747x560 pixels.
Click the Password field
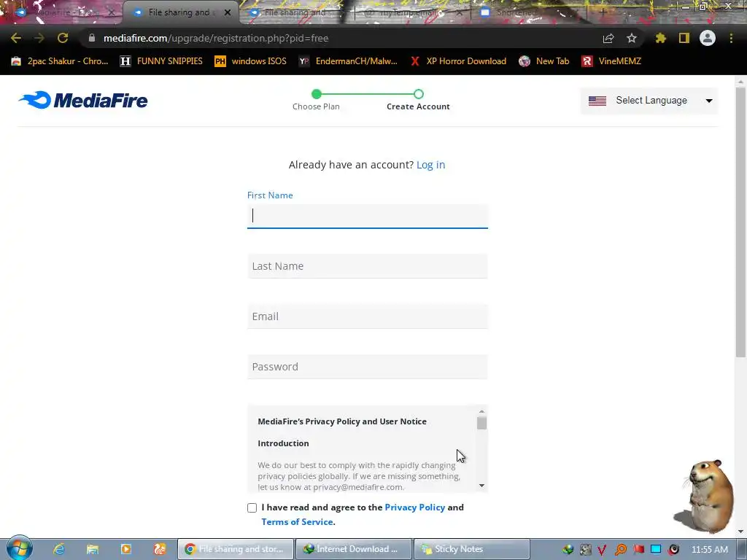click(x=368, y=367)
